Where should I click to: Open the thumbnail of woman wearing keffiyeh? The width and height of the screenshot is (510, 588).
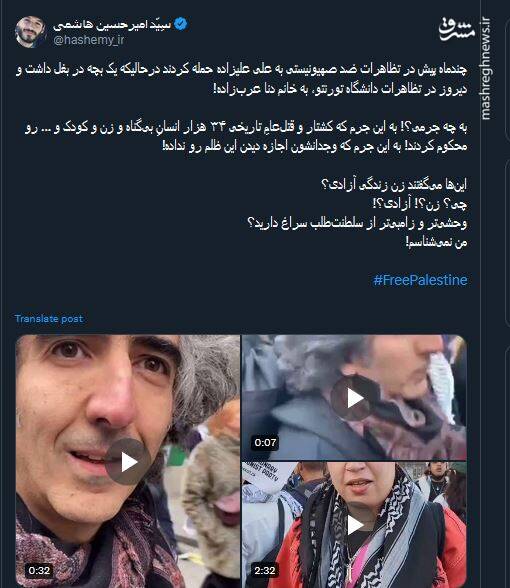click(354, 525)
